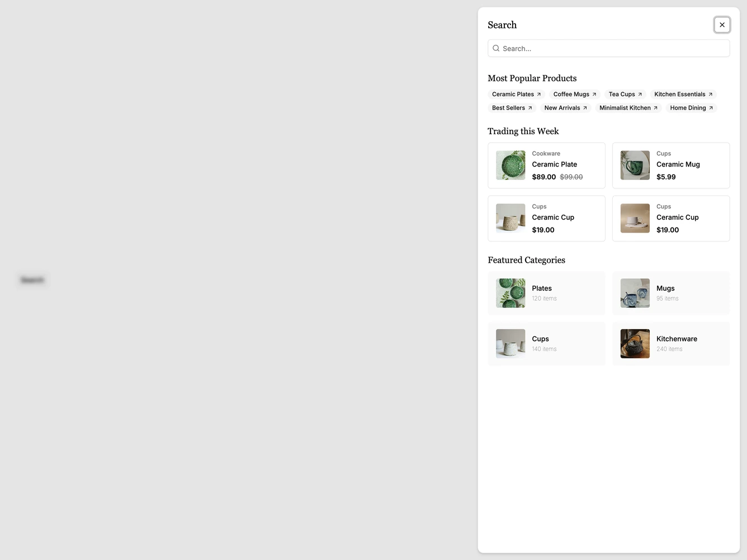Image resolution: width=747 pixels, height=560 pixels.
Task: Click the Cookware category label
Action: 546,154
